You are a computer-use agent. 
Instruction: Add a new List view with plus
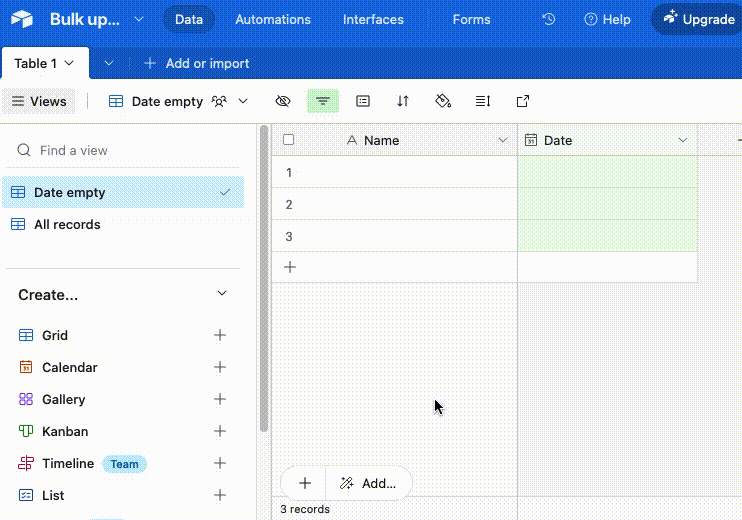click(x=220, y=495)
